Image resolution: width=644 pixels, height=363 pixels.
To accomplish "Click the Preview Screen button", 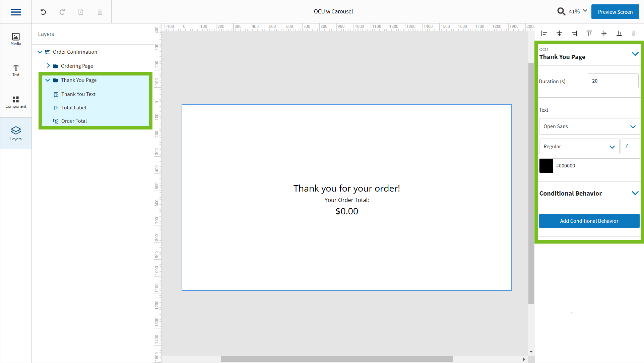I will point(615,12).
